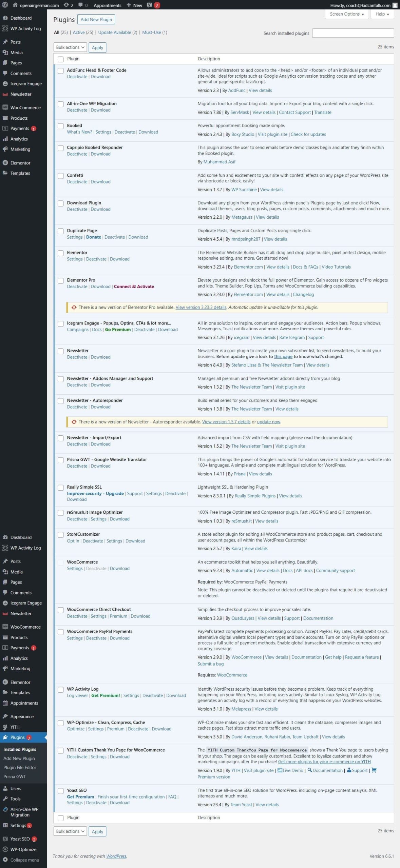Viewport: 400px width, 868px height.
Task: Toggle select-all checkbox in the table header row
Action: 60,59
